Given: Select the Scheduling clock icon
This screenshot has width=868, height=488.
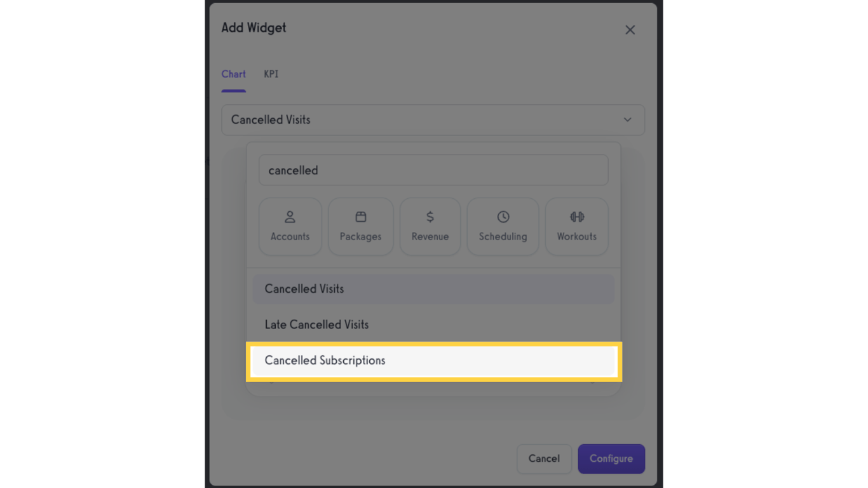Looking at the screenshot, I should (503, 226).
